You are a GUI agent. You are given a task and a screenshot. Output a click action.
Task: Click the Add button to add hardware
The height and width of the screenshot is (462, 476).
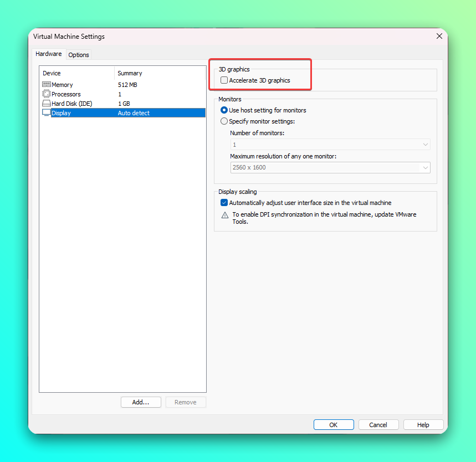141,402
